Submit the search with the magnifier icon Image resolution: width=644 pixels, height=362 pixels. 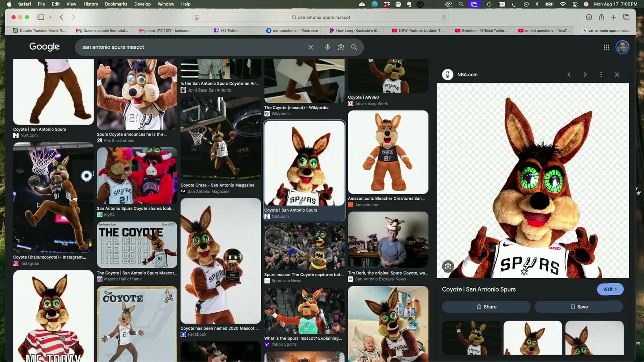[354, 47]
